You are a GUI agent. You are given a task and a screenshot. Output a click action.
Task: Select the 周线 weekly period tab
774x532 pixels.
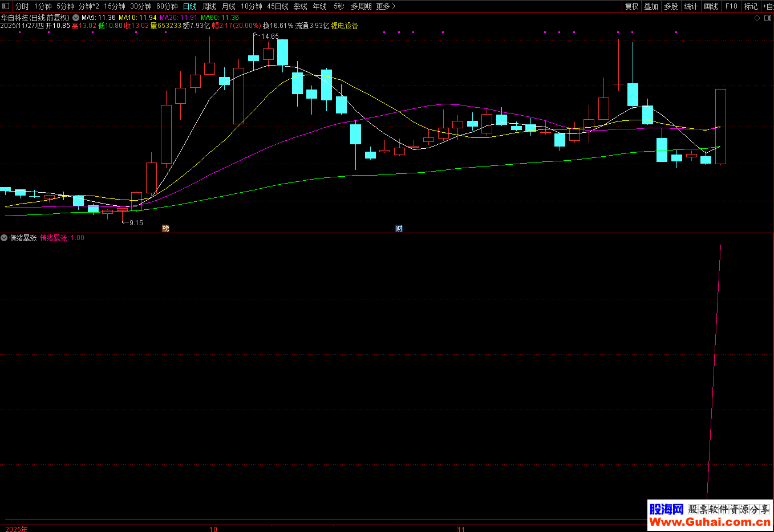click(209, 6)
